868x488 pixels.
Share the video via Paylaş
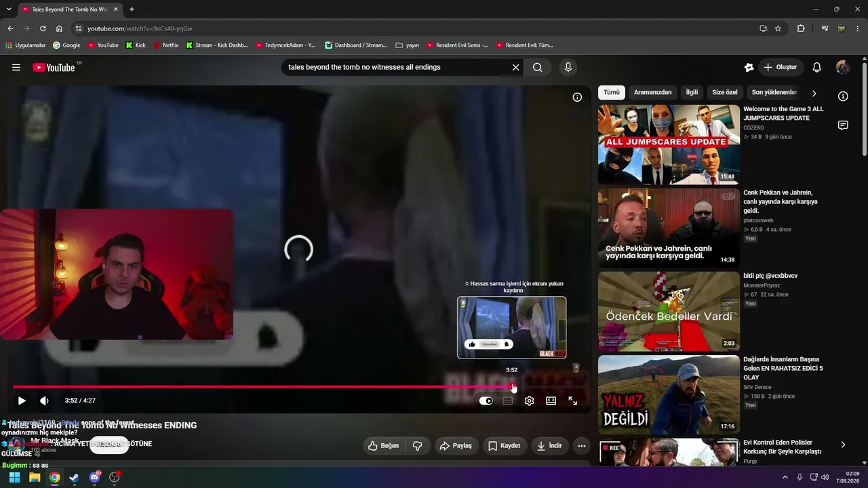tap(456, 445)
